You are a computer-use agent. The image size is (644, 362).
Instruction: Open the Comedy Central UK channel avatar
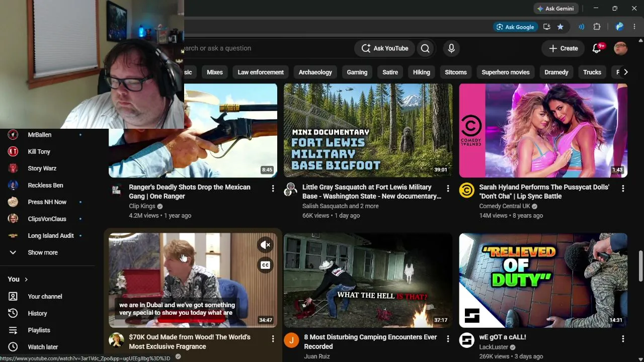(466, 190)
